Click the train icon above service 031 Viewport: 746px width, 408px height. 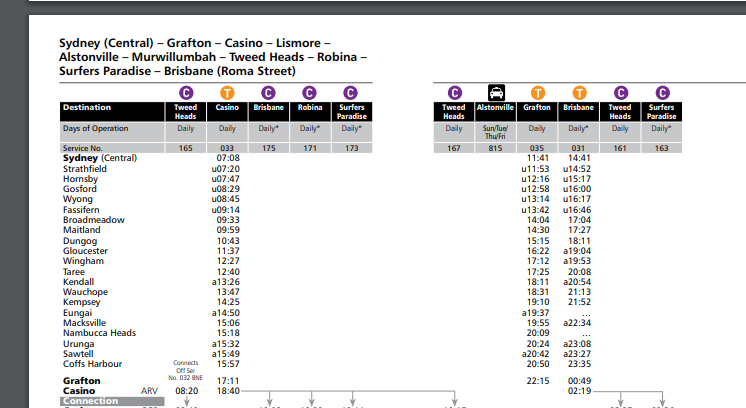point(578,92)
